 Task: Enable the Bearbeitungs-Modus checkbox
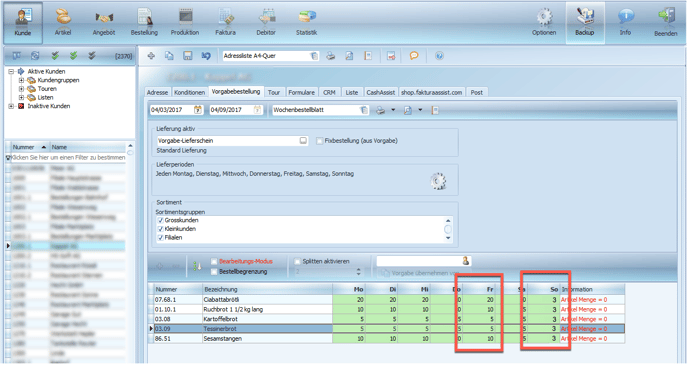click(x=214, y=261)
